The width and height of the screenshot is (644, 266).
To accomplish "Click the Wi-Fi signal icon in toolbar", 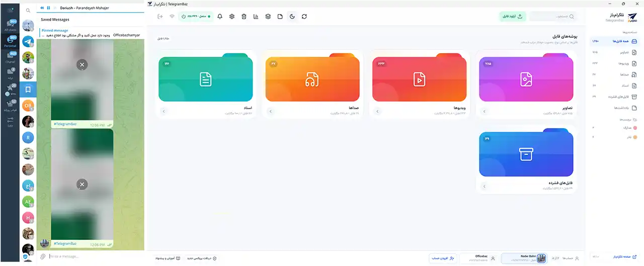I will [x=172, y=17].
